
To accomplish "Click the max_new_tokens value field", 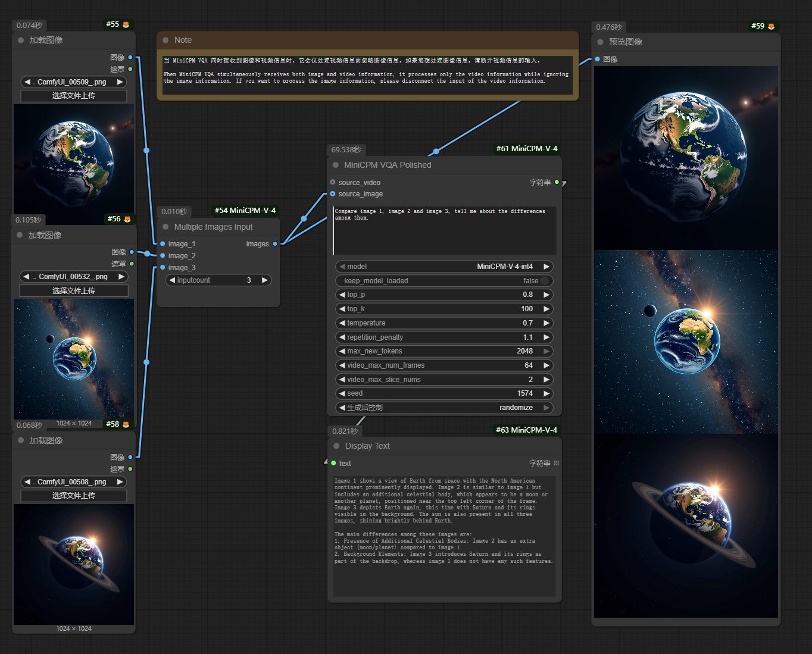I will (444, 351).
